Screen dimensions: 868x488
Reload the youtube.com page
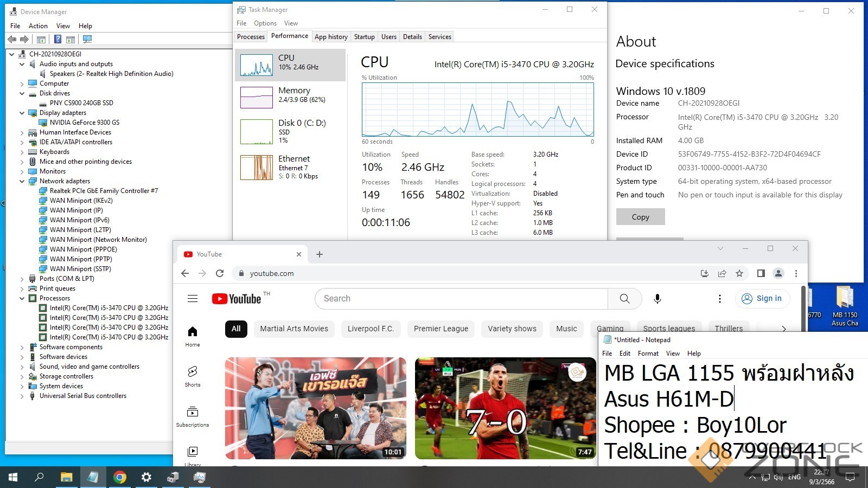point(220,273)
